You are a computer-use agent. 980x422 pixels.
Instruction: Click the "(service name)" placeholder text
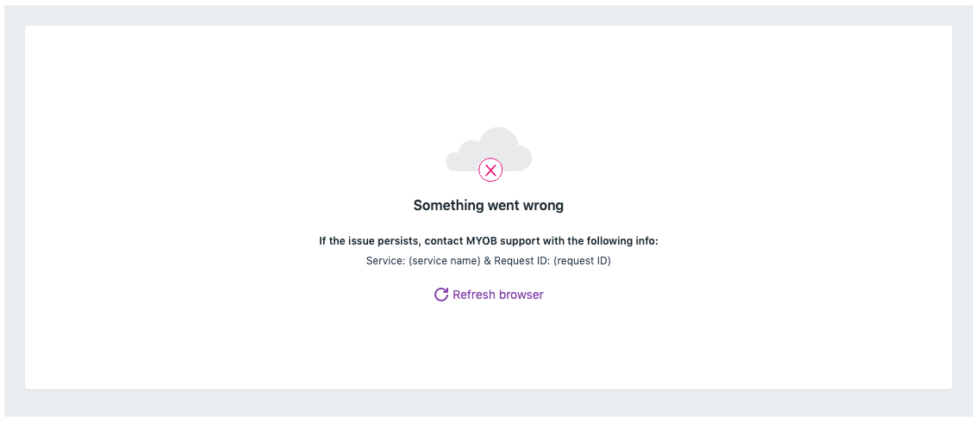point(445,261)
